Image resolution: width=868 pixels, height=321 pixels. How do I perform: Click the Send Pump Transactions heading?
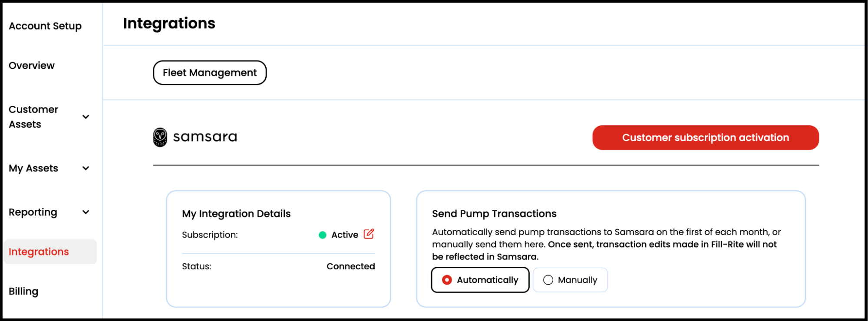tap(494, 214)
